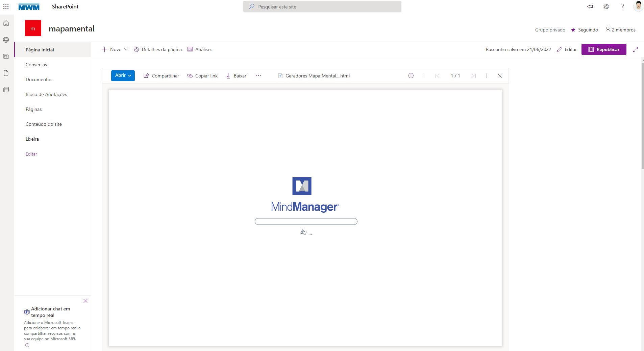Image resolution: width=644 pixels, height=351 pixels.
Task: Open more options ellipsis in file toolbar
Action: click(x=258, y=76)
